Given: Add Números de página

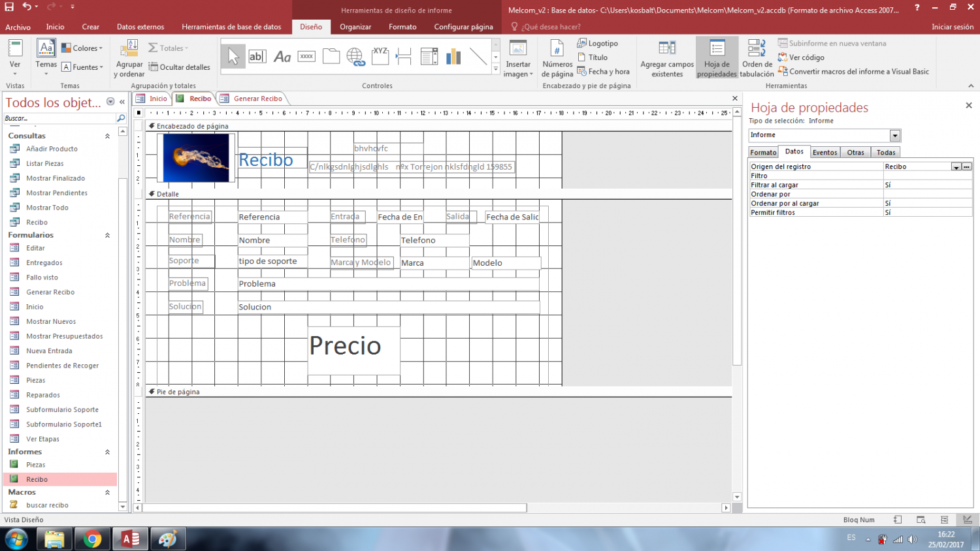Looking at the screenshot, I should pos(557,59).
